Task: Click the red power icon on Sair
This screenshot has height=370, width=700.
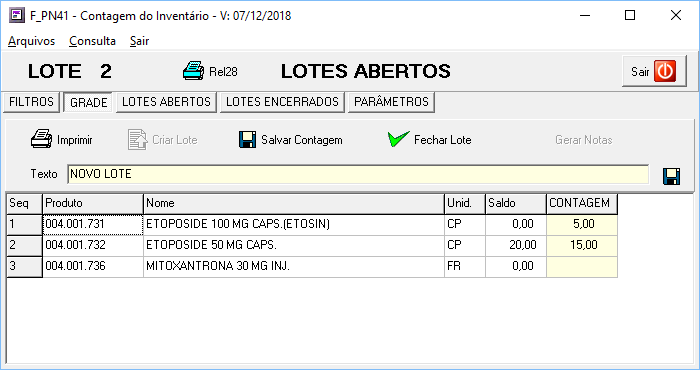Action: [x=665, y=71]
